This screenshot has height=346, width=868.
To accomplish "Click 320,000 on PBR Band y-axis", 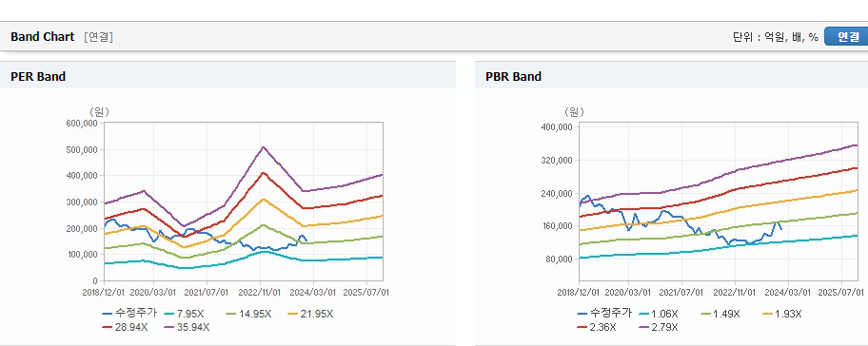I will click(x=558, y=161).
